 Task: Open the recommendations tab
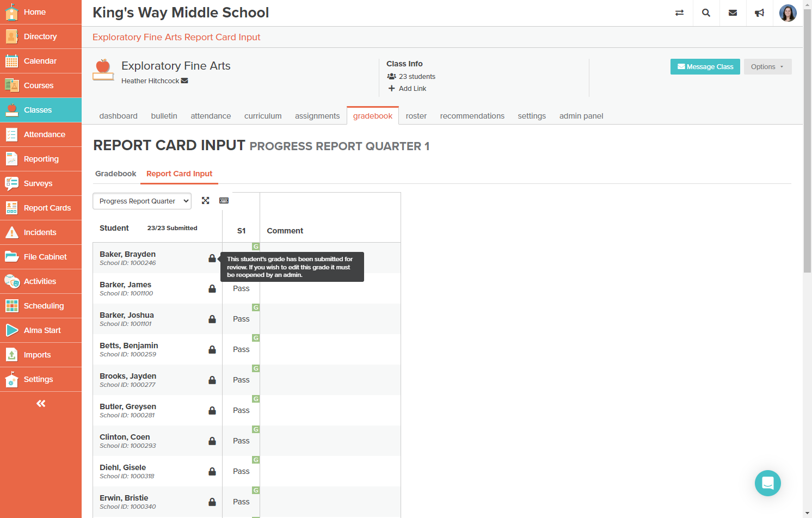pos(472,116)
